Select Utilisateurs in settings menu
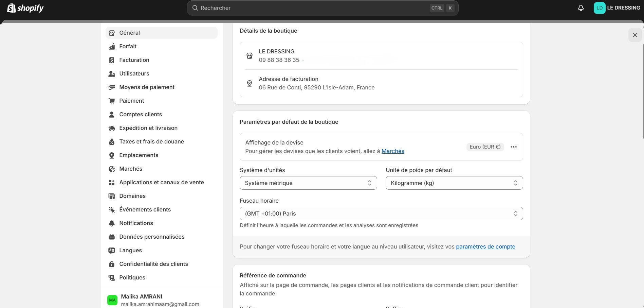Image resolution: width=644 pixels, height=308 pixels. coord(162,73)
